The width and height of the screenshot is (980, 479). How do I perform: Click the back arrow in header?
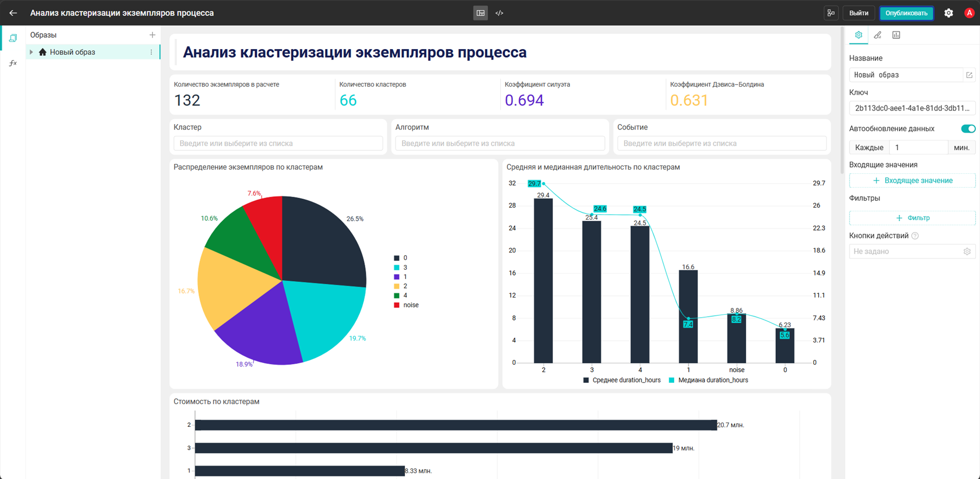pyautogui.click(x=13, y=13)
